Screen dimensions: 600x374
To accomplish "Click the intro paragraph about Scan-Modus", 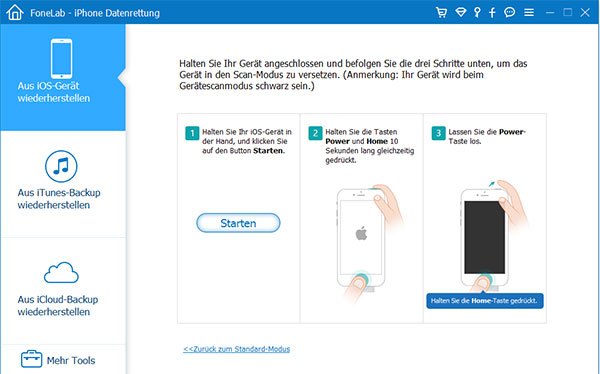I will (353, 75).
